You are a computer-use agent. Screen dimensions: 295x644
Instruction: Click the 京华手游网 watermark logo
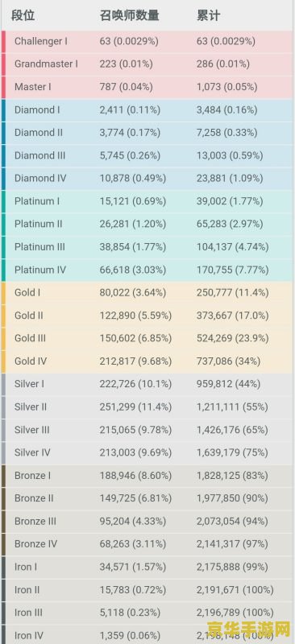[248, 629]
